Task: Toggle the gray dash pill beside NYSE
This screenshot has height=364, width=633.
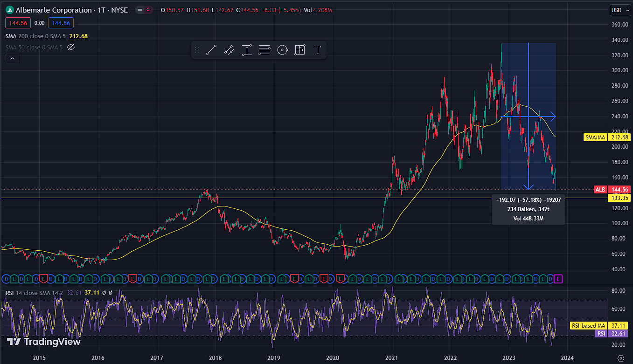Action: (139, 10)
